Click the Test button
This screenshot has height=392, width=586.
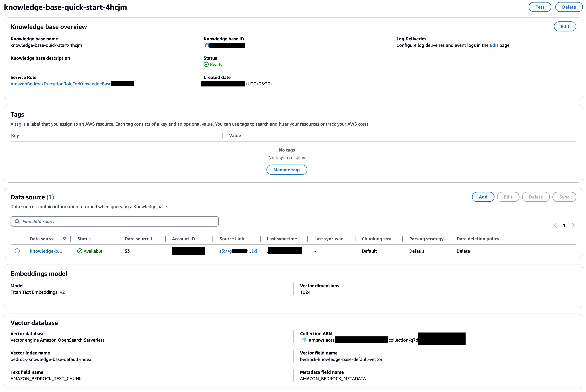540,7
